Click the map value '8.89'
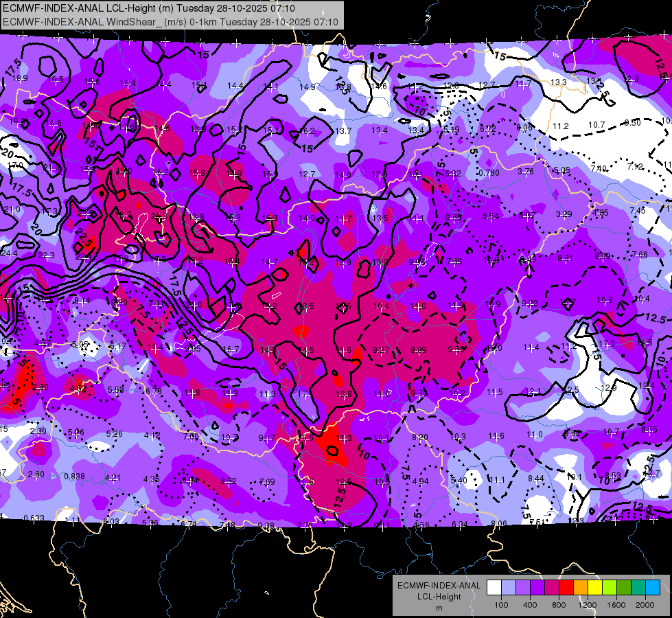Screen dimensions: 672x618 point(418,350)
